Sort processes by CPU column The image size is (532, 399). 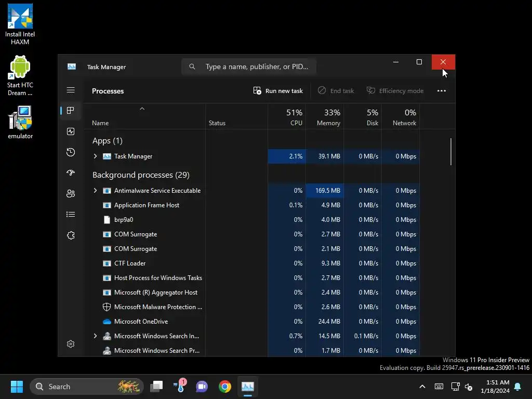click(287, 117)
